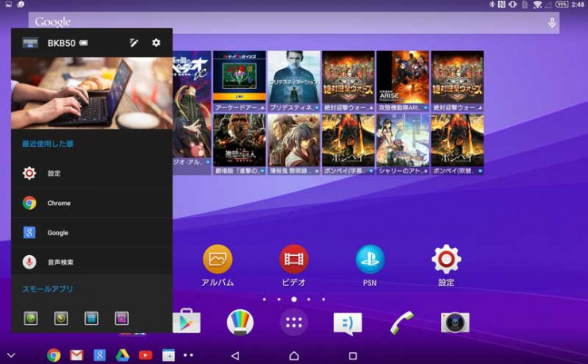The width and height of the screenshot is (588, 364).
Task: Open Google Drive from bottom shortcut bar
Action: point(122,355)
